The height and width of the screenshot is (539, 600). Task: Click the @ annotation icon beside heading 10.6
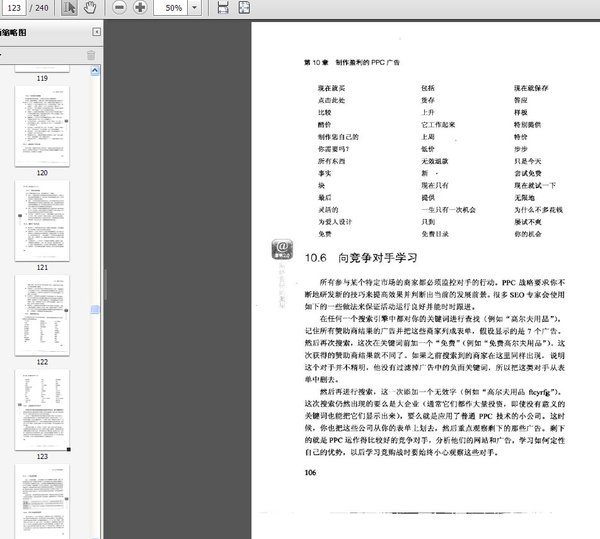click(282, 249)
